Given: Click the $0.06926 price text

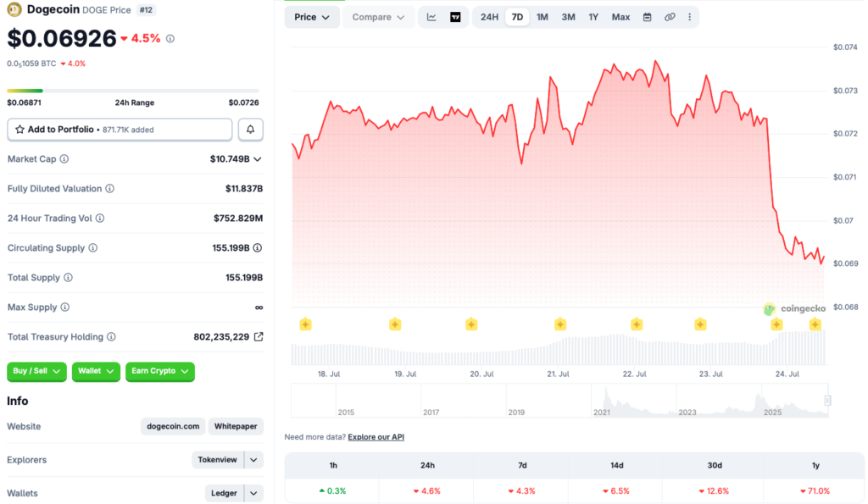Looking at the screenshot, I should (62, 39).
